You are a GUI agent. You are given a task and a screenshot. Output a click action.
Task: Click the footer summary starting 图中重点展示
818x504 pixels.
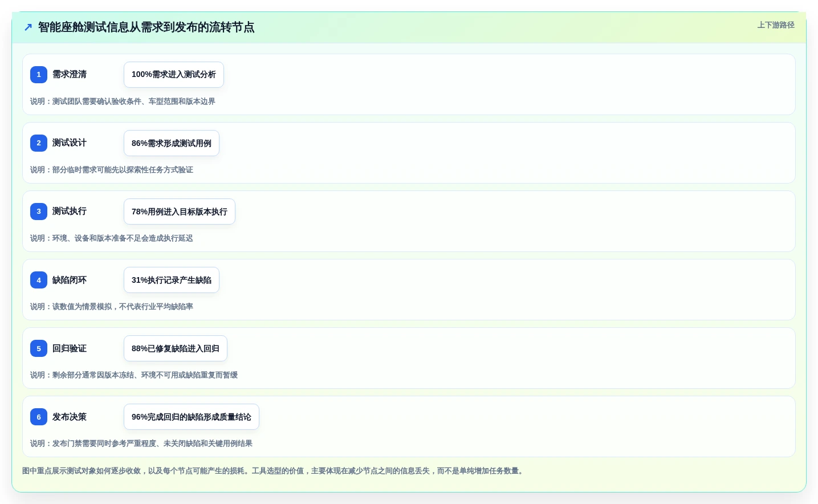[274, 471]
